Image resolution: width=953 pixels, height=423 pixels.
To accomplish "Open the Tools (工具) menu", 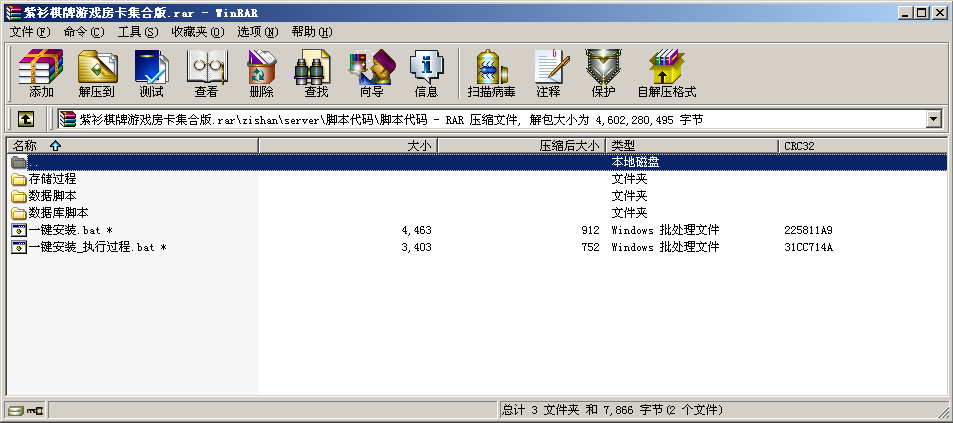I will click(137, 32).
